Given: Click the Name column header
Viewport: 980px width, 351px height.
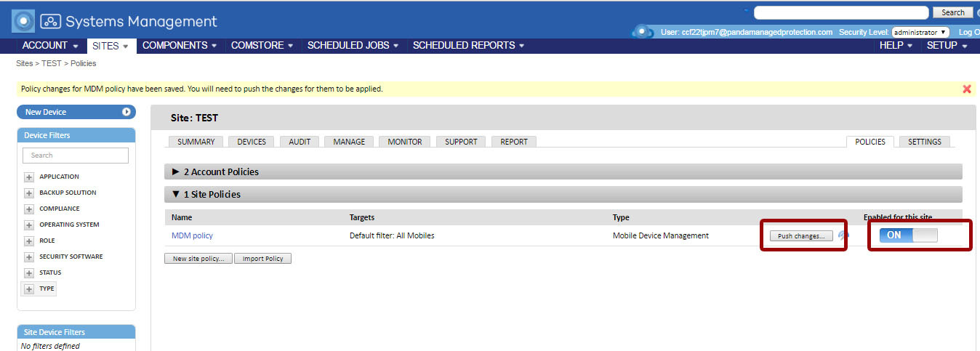Looking at the screenshot, I should pos(182,217).
